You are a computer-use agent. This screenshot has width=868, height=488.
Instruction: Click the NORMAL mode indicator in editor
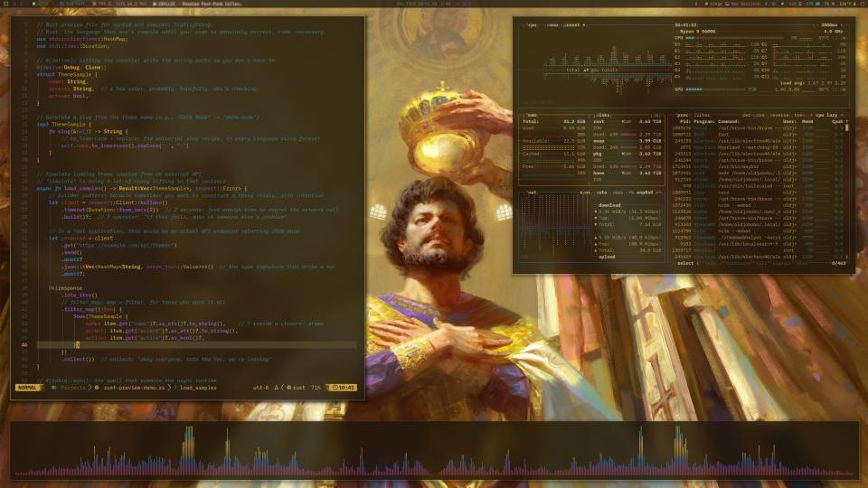(28, 388)
